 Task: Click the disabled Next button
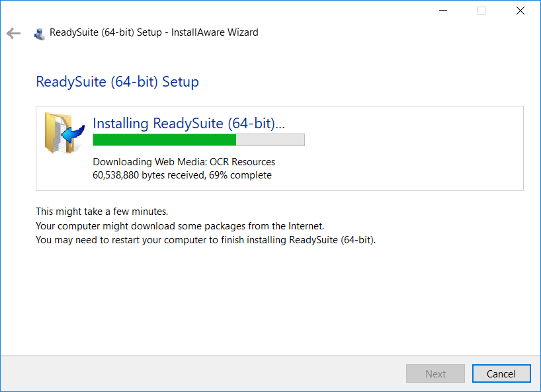pos(435,373)
